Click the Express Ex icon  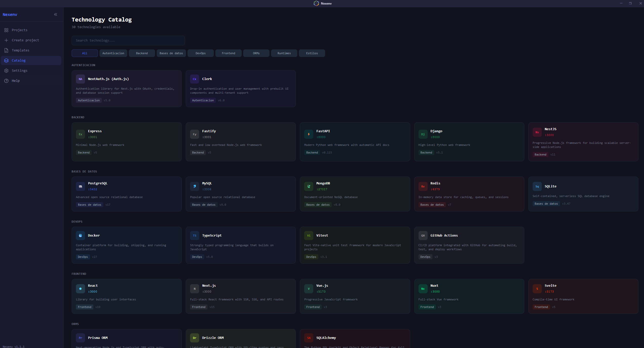(x=80, y=134)
